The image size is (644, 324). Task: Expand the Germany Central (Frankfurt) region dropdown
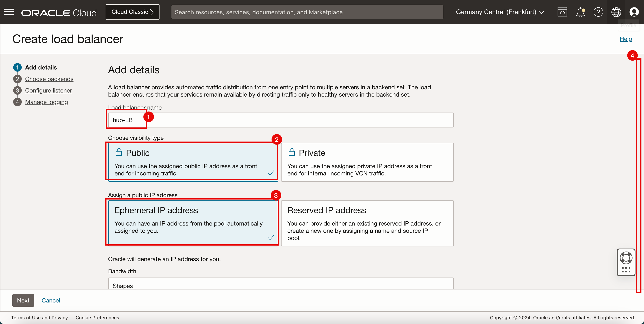(500, 12)
